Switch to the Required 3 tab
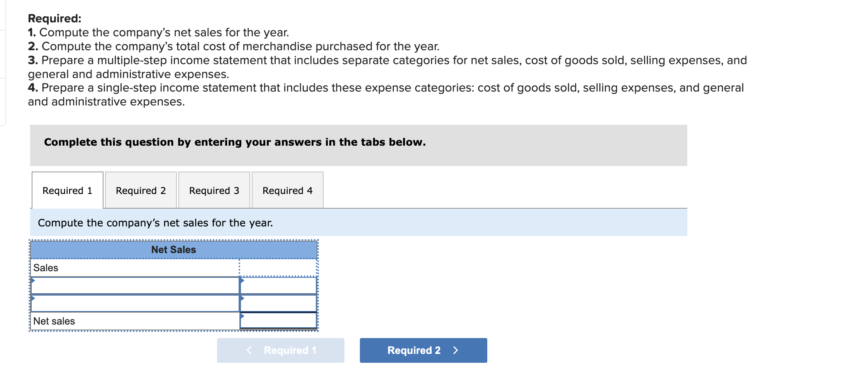Viewport: 868px width, 391px height. pyautogui.click(x=214, y=190)
